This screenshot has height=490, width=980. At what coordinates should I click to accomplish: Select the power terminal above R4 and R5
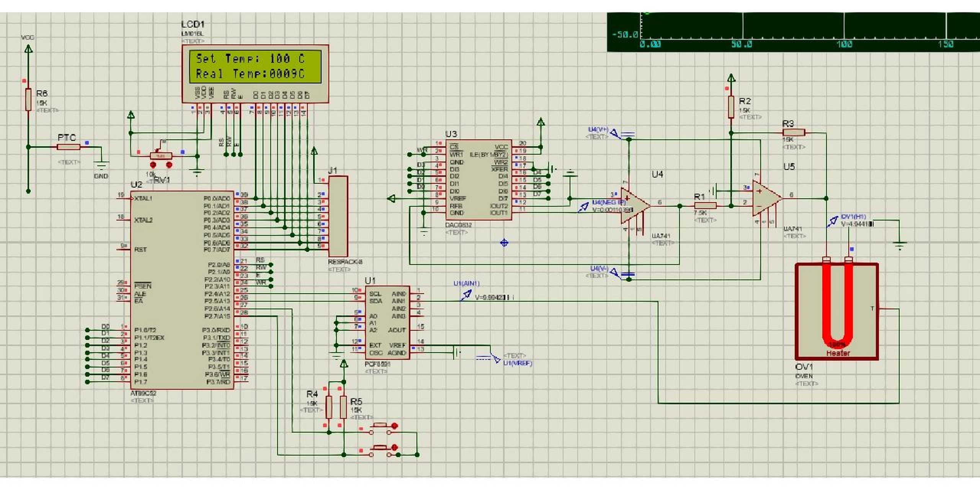(344, 363)
